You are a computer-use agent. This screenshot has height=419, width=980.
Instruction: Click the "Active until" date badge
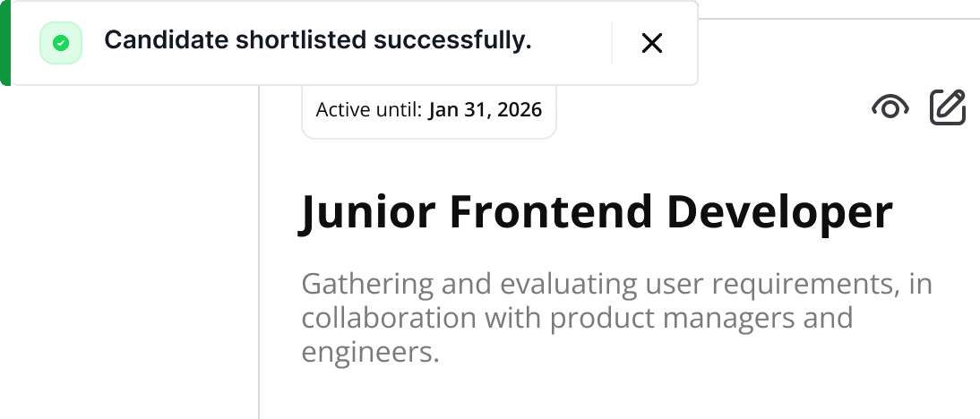[x=429, y=110]
